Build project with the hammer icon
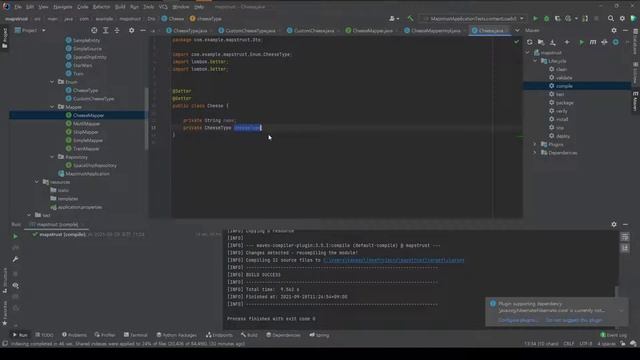640x360 pixels. [x=410, y=18]
